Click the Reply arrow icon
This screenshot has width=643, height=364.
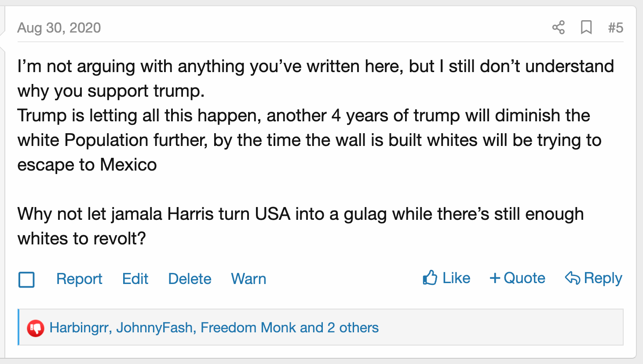(572, 278)
